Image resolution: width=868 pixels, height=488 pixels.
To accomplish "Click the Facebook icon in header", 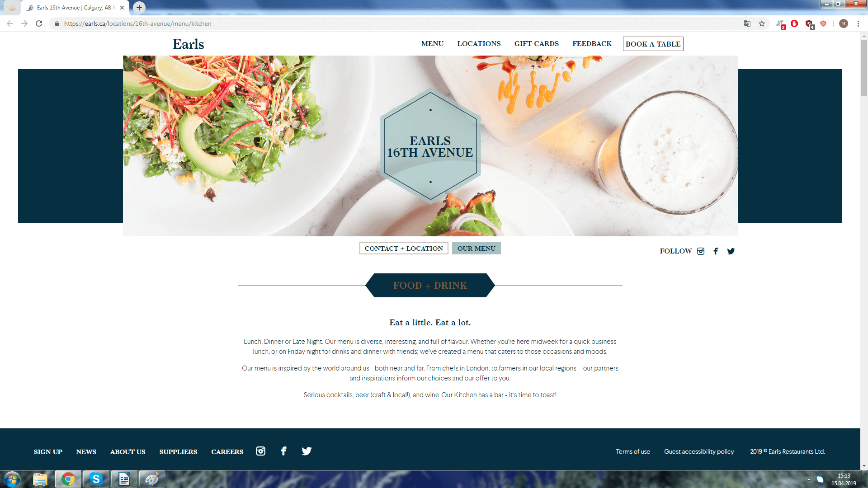I will [x=716, y=251].
